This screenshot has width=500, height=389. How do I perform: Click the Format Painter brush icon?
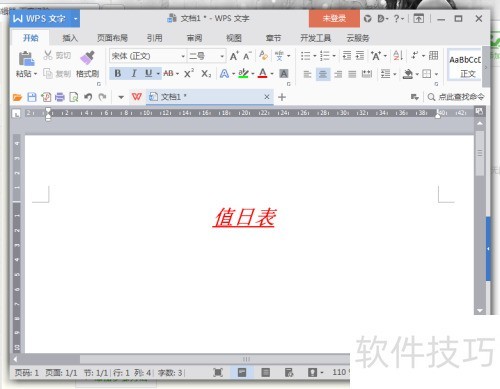pos(88,57)
